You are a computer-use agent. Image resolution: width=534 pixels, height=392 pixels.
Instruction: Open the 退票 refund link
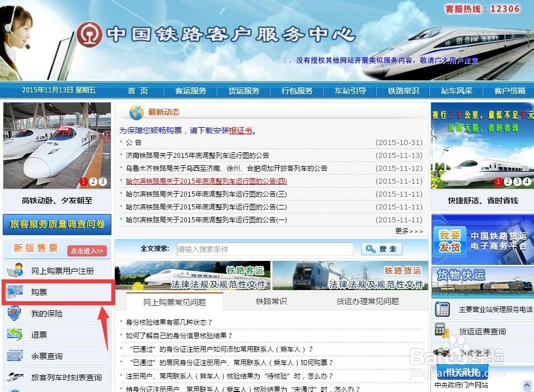[39, 335]
